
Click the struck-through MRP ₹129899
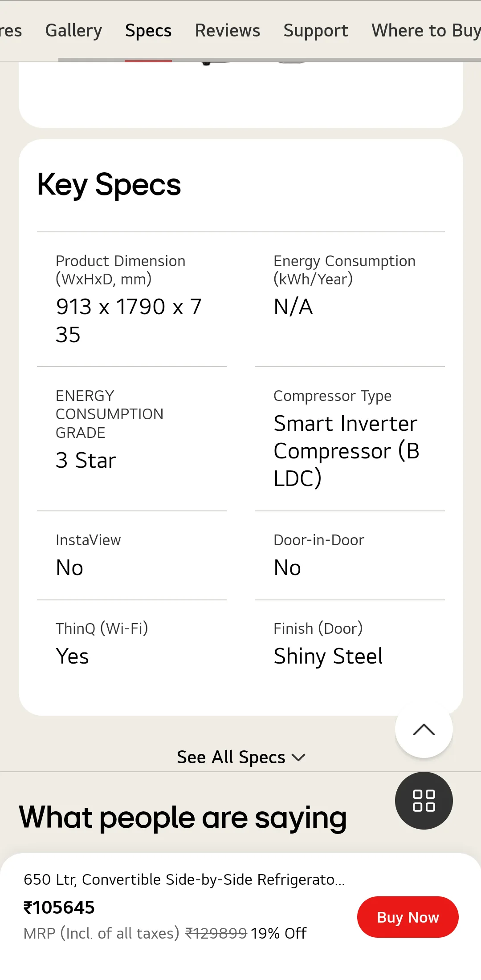click(x=216, y=933)
